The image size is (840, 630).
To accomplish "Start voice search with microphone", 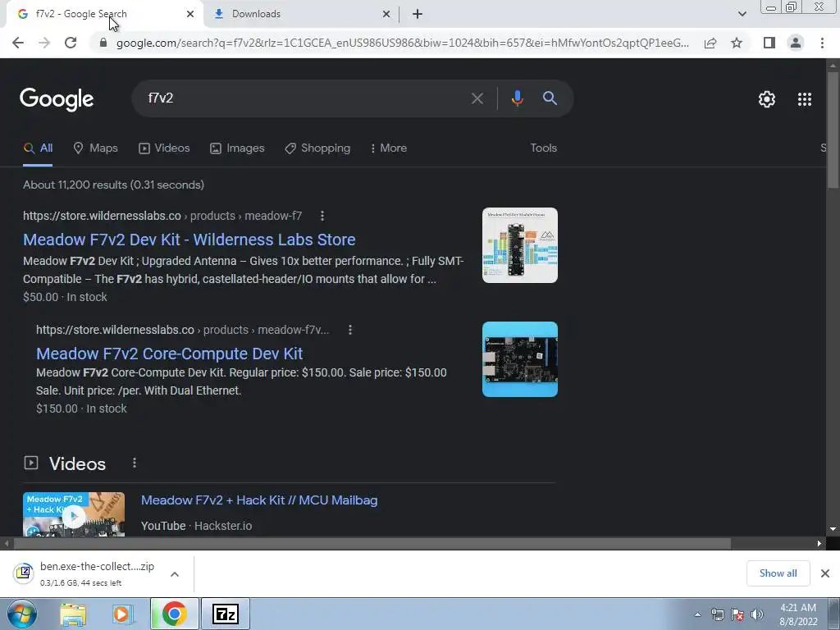I will (x=517, y=98).
